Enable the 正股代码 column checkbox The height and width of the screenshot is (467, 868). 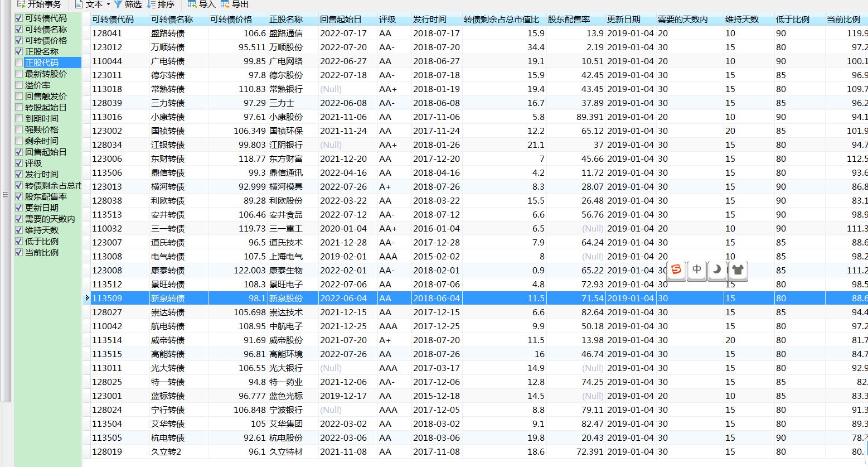pyautogui.click(x=20, y=62)
